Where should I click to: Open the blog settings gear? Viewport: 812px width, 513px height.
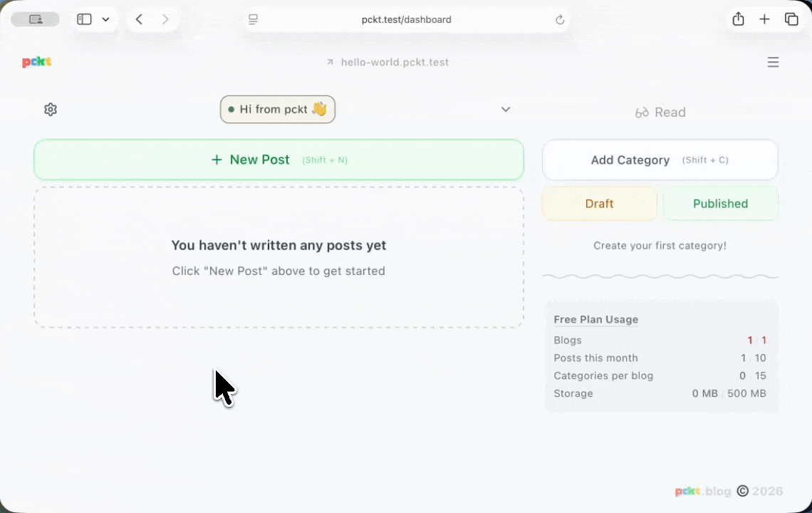50,109
